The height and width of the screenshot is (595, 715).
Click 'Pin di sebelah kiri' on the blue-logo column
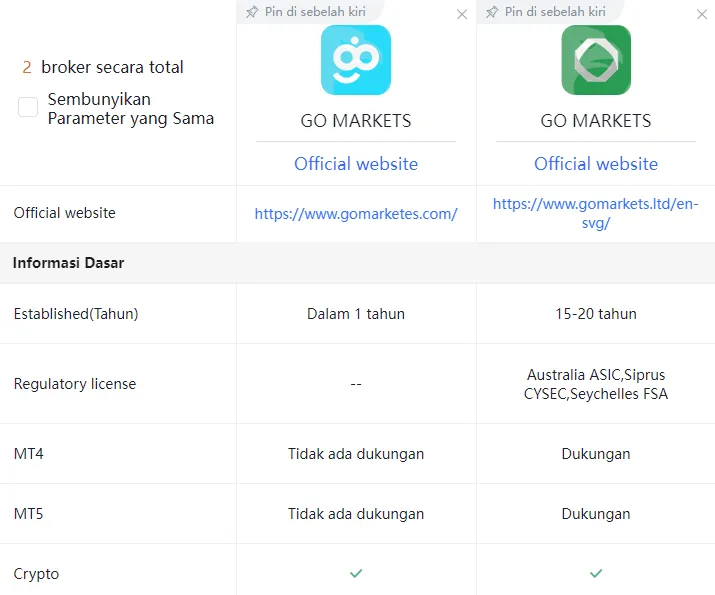(x=315, y=12)
